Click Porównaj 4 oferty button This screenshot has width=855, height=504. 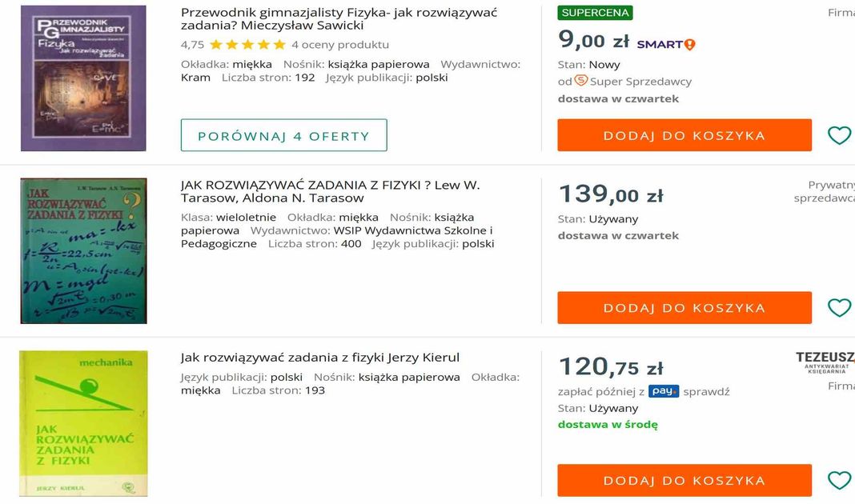coord(283,135)
